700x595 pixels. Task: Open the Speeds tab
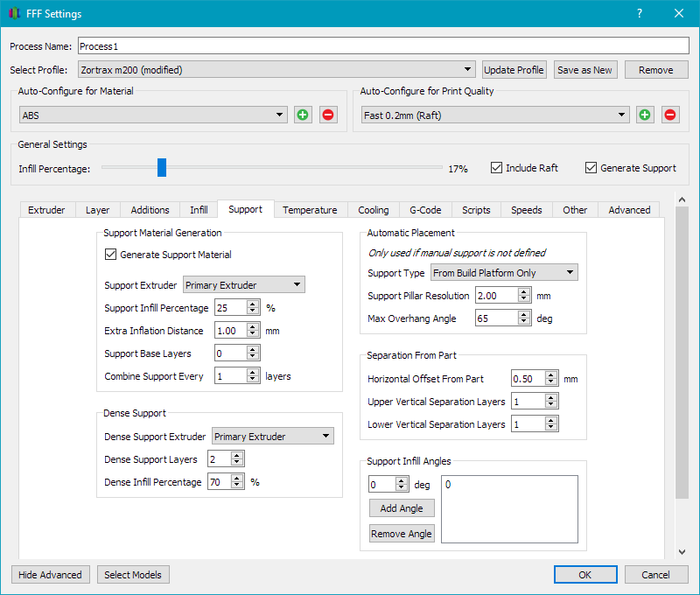pyautogui.click(x=527, y=210)
